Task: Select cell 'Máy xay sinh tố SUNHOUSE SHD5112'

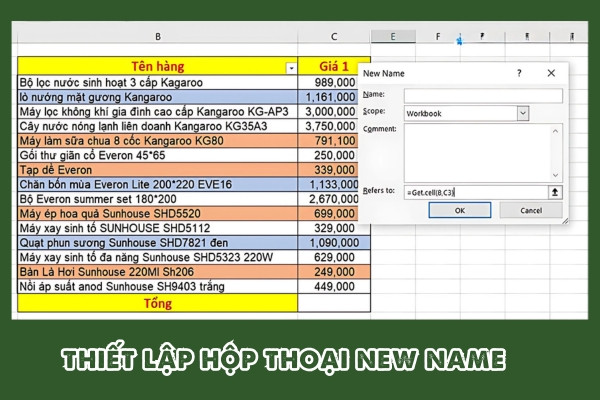Action: pyautogui.click(x=158, y=228)
